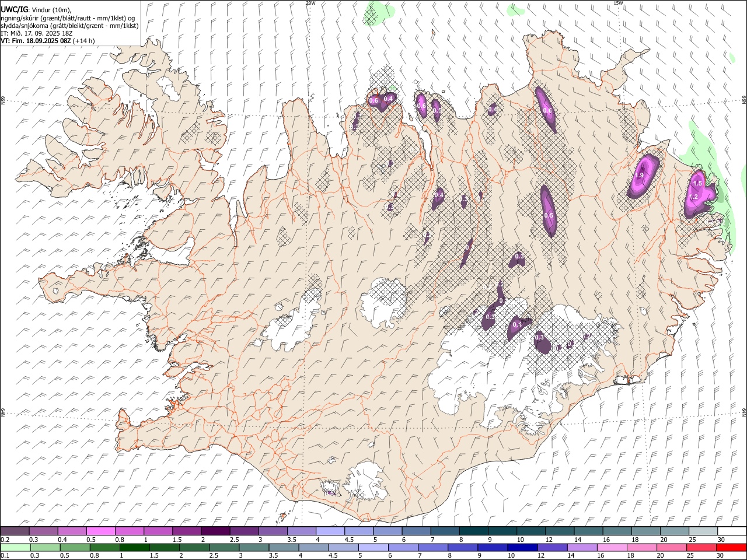Select the white 30 snow legend swatch
The height and width of the screenshot is (560, 747).
click(732, 531)
